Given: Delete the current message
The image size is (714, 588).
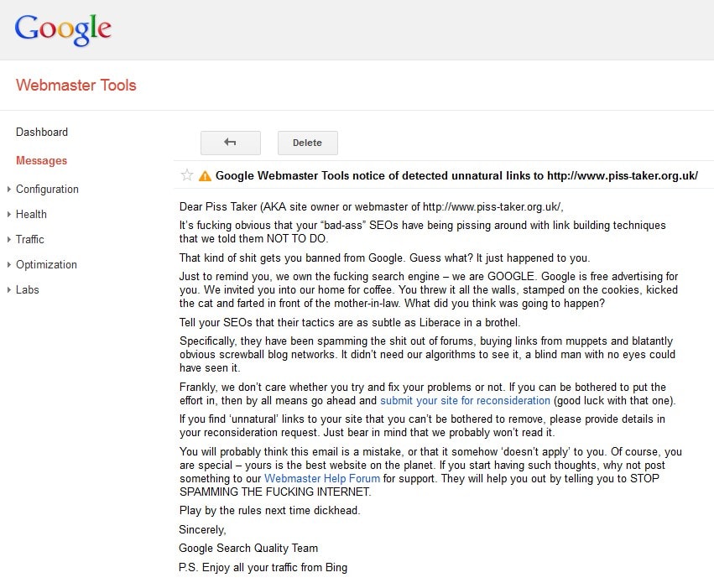Looking at the screenshot, I should (x=307, y=143).
